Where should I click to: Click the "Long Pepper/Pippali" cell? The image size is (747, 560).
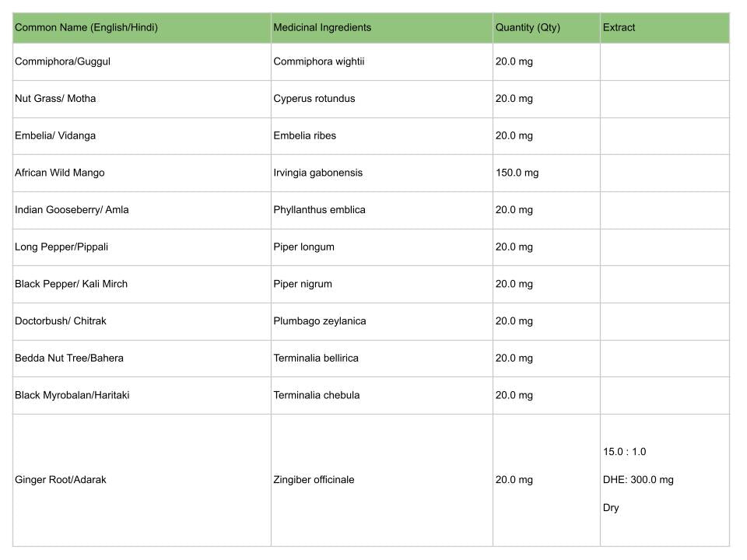[61, 247]
